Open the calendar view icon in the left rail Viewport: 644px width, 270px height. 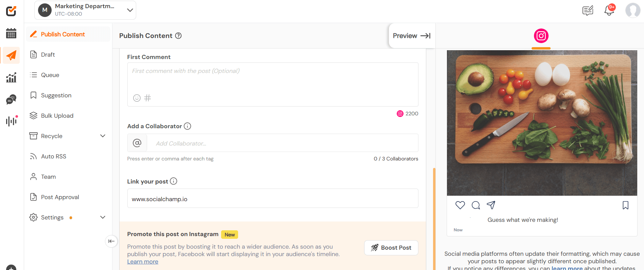click(x=11, y=33)
